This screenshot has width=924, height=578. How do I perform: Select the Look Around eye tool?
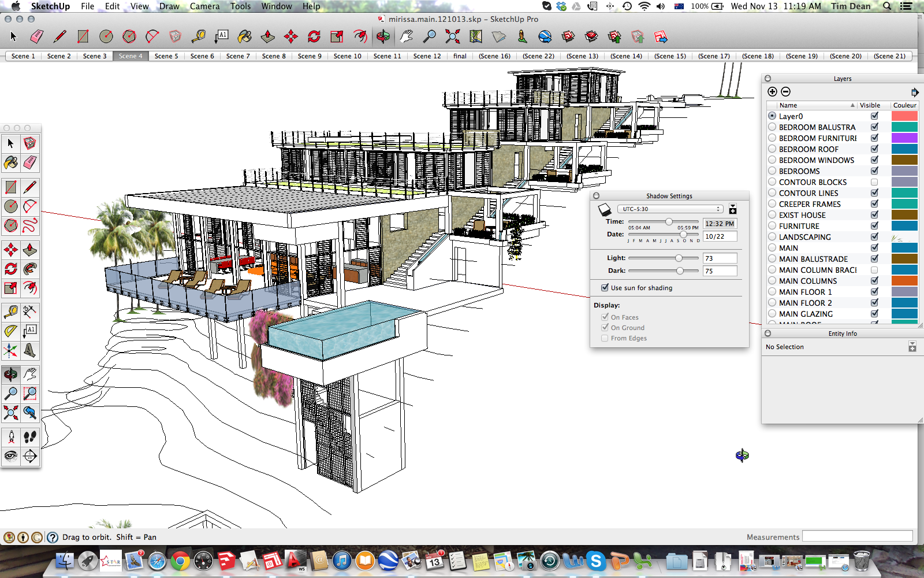(10, 456)
